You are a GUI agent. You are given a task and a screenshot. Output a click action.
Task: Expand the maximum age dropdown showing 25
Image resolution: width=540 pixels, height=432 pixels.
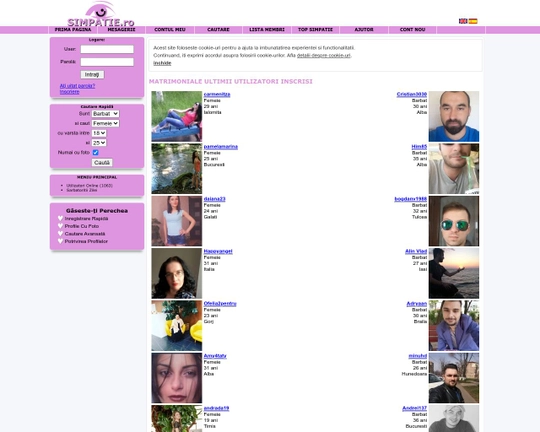tap(99, 143)
